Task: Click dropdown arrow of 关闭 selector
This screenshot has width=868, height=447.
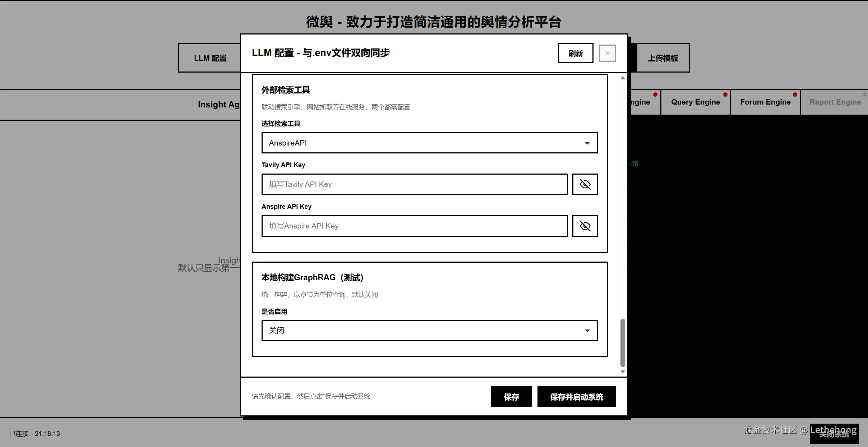Action: [x=587, y=331]
